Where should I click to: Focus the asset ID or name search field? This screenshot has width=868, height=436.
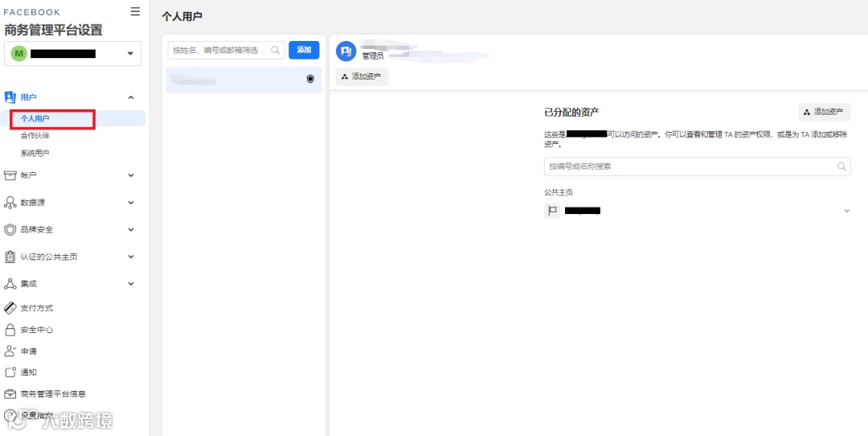click(x=698, y=167)
